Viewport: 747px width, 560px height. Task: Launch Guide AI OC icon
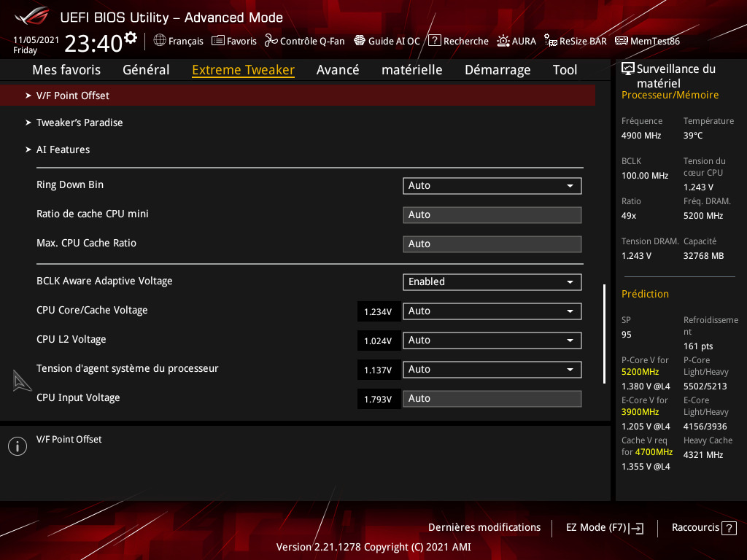pyautogui.click(x=360, y=41)
